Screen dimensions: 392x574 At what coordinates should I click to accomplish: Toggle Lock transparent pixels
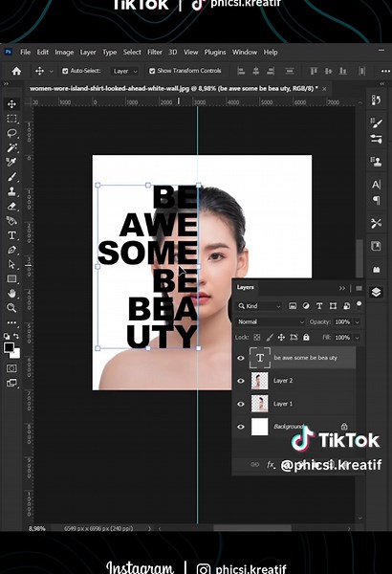pyautogui.click(x=257, y=337)
